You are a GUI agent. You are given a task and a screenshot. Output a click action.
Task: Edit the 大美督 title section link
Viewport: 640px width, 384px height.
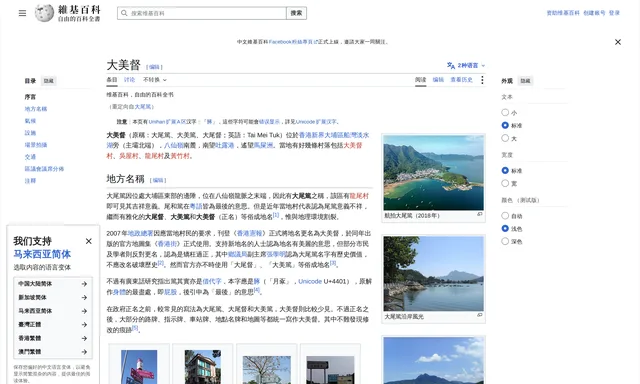154,67
